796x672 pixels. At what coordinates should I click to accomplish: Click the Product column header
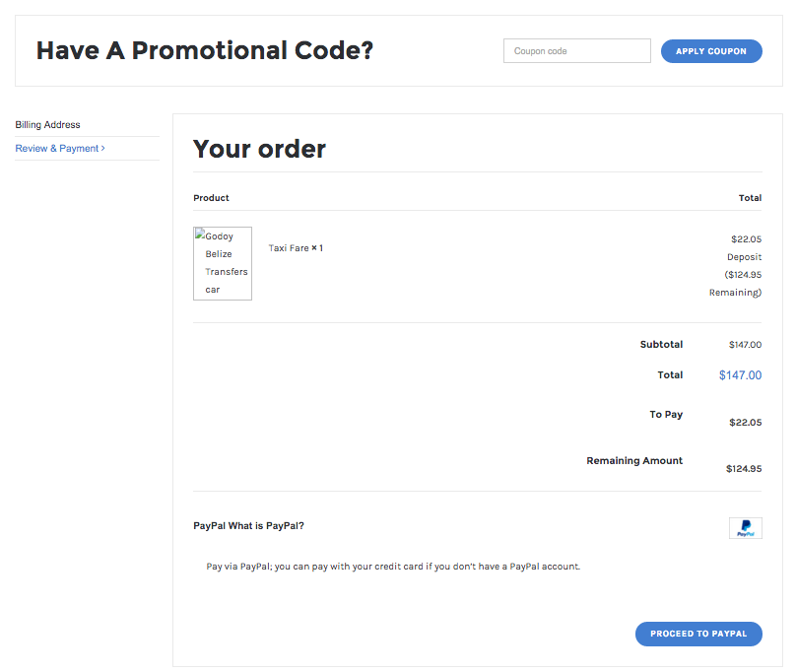click(x=211, y=198)
